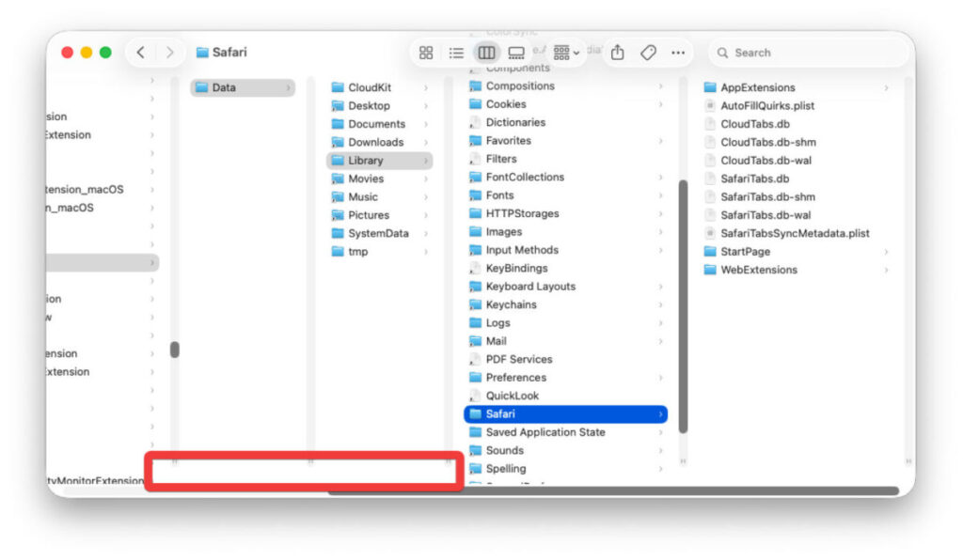Open the Pictures folder

(380, 215)
